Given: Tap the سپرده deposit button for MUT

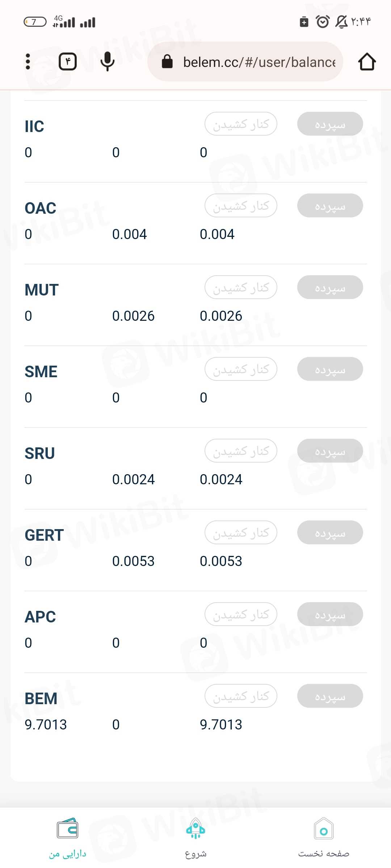Looking at the screenshot, I should (x=330, y=287).
